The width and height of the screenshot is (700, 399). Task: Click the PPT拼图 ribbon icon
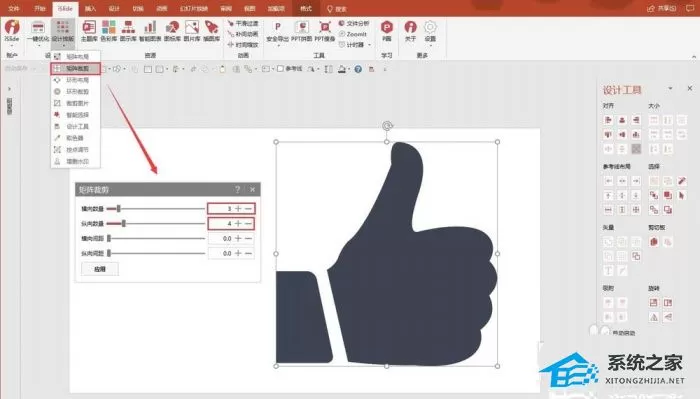click(302, 31)
